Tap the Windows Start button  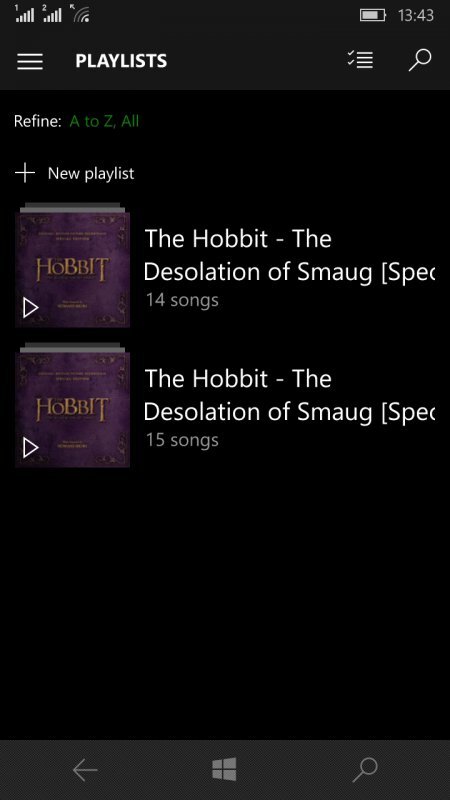224,769
